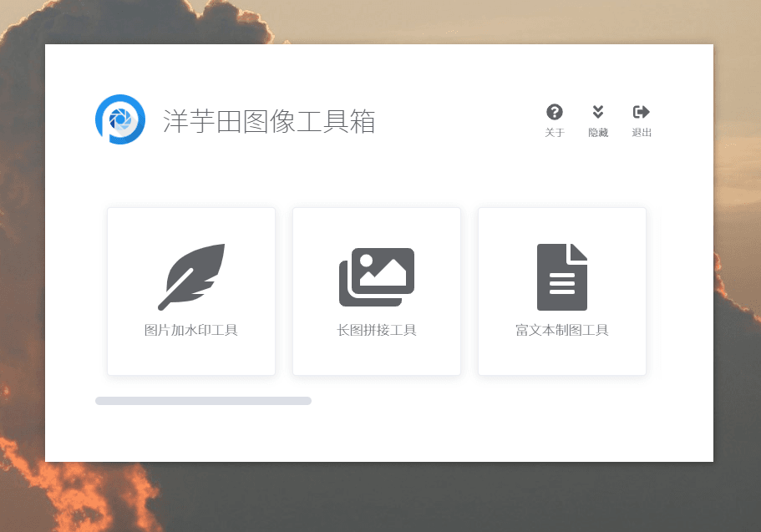Image resolution: width=761 pixels, height=532 pixels.
Task: Launch the watermark tool via the feather icon
Action: [x=191, y=276]
